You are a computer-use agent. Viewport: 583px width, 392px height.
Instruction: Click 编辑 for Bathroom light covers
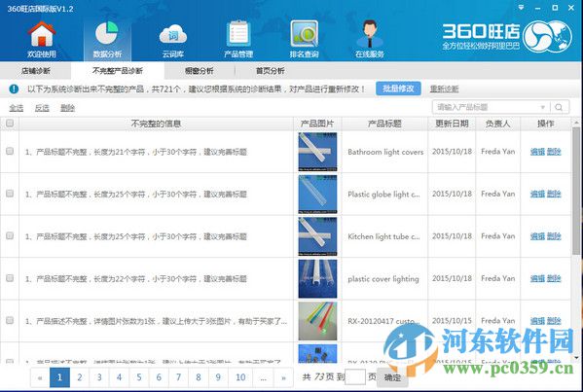pos(537,152)
